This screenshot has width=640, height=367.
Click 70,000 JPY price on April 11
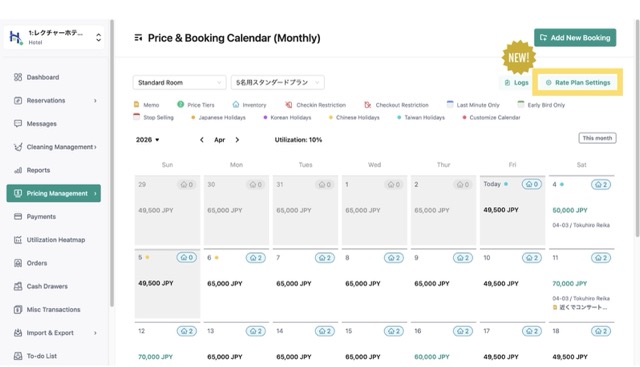coord(569,283)
